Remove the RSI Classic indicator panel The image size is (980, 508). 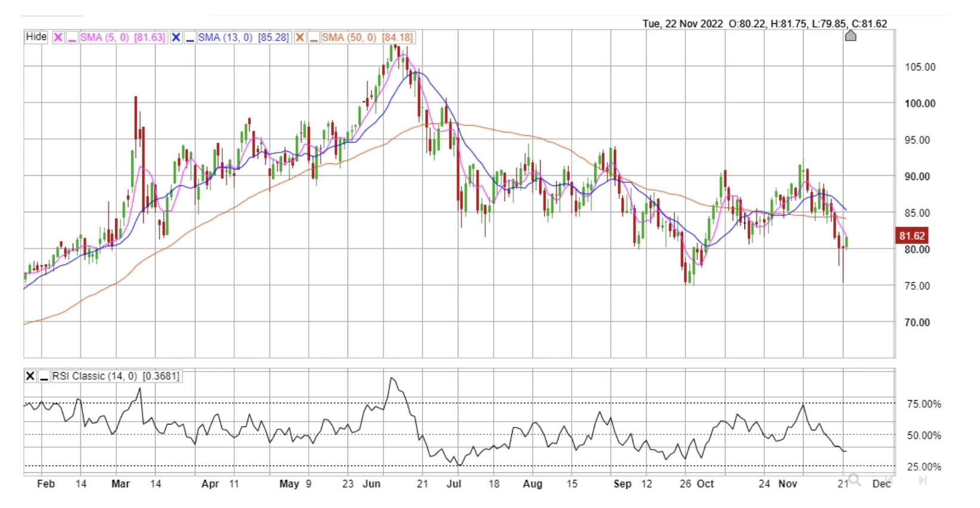point(30,376)
